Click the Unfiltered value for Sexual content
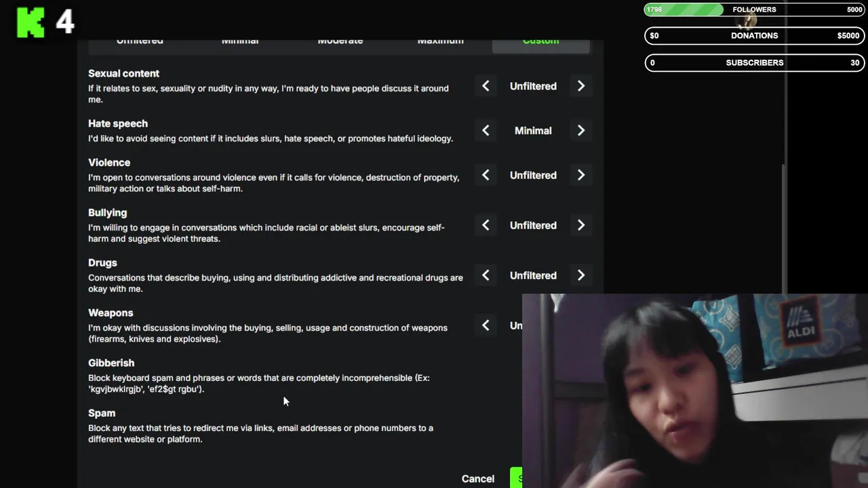The height and width of the screenshot is (488, 868). coord(533,86)
